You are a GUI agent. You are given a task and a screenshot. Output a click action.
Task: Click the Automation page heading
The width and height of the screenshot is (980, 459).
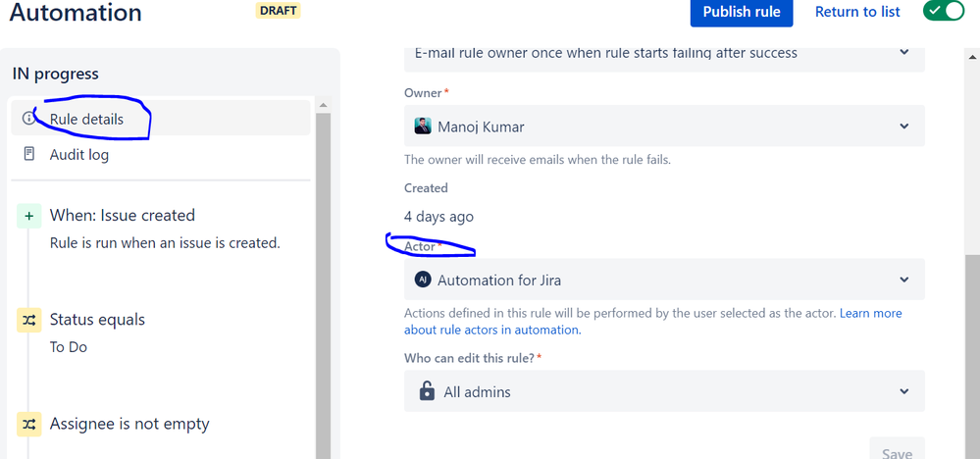76,12
